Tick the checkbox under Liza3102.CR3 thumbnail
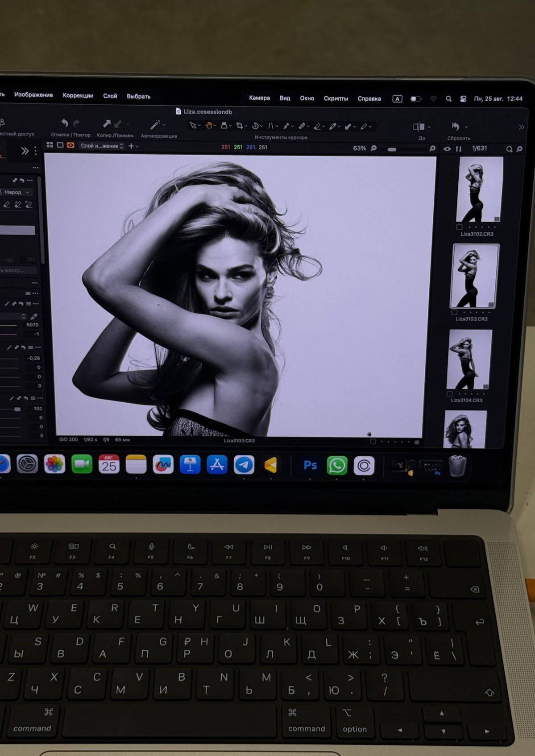 (x=459, y=227)
